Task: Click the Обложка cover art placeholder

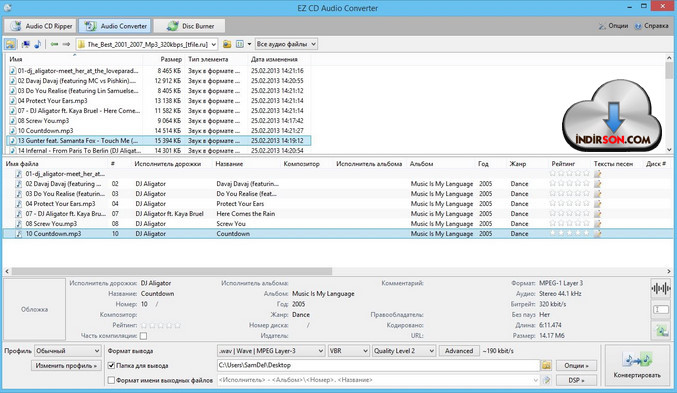Action: (35, 309)
